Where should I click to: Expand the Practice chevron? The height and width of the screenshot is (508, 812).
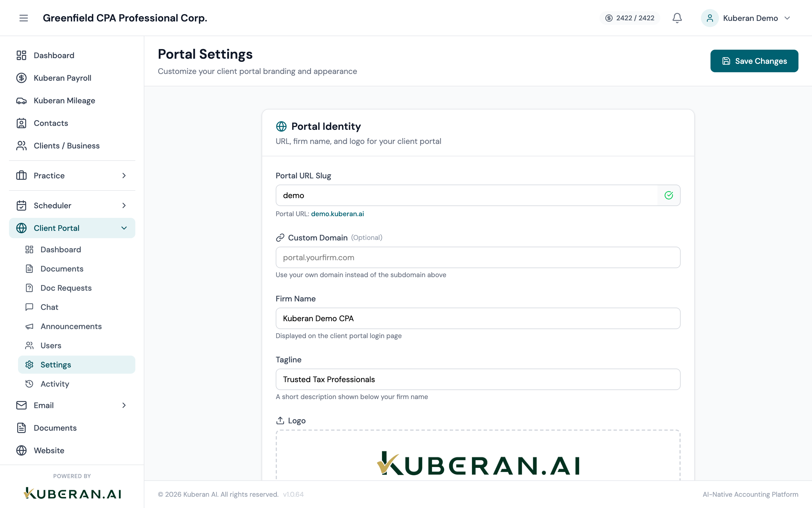click(x=124, y=175)
